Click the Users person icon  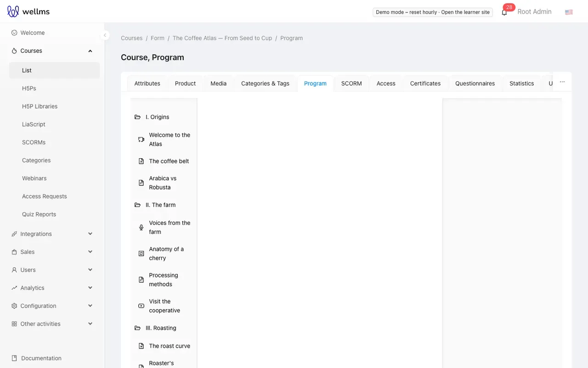coord(14,270)
